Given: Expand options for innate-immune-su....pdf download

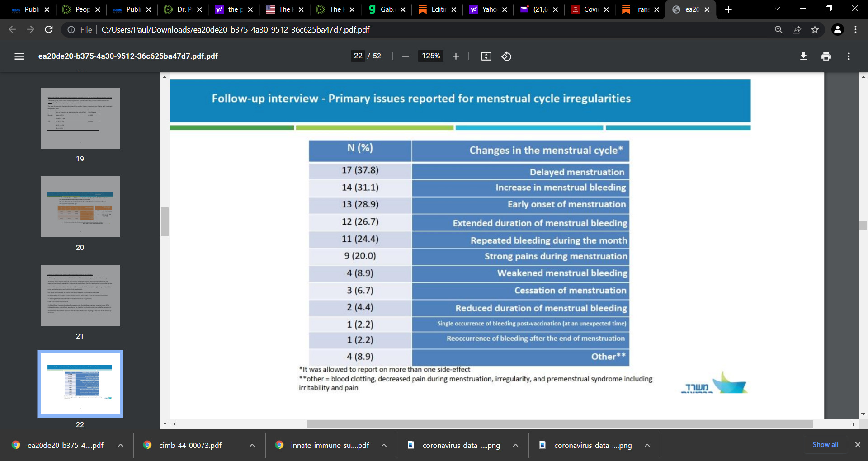Looking at the screenshot, I should (384, 445).
